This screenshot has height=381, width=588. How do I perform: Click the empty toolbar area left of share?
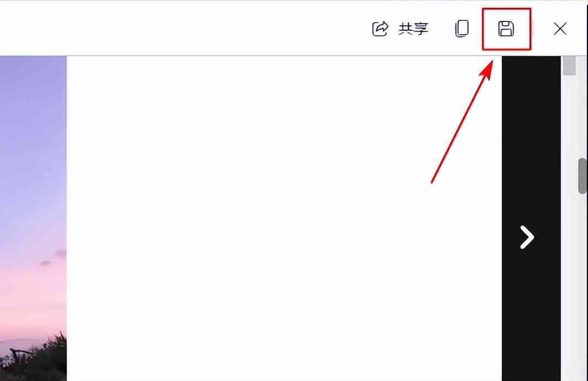click(x=183, y=29)
